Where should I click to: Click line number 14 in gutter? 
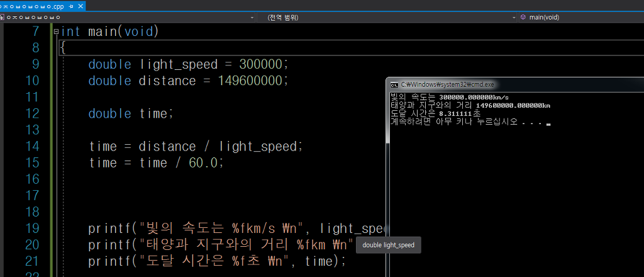tap(32, 146)
